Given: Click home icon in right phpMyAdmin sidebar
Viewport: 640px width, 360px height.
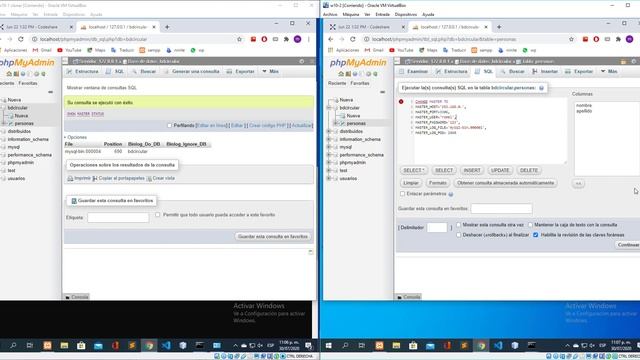Looking at the screenshot, I should tap(341, 74).
